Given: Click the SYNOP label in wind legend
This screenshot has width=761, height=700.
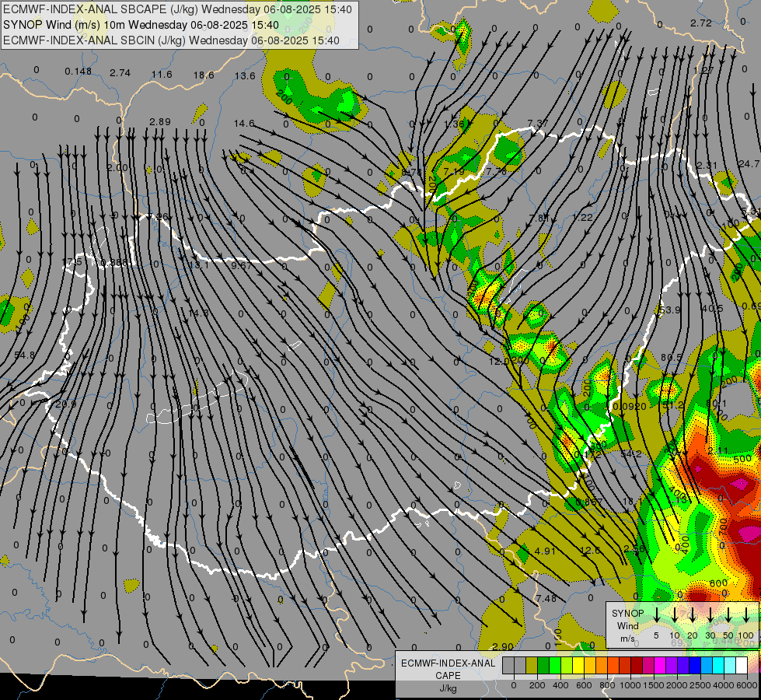Looking at the screenshot, I should coord(627,614).
